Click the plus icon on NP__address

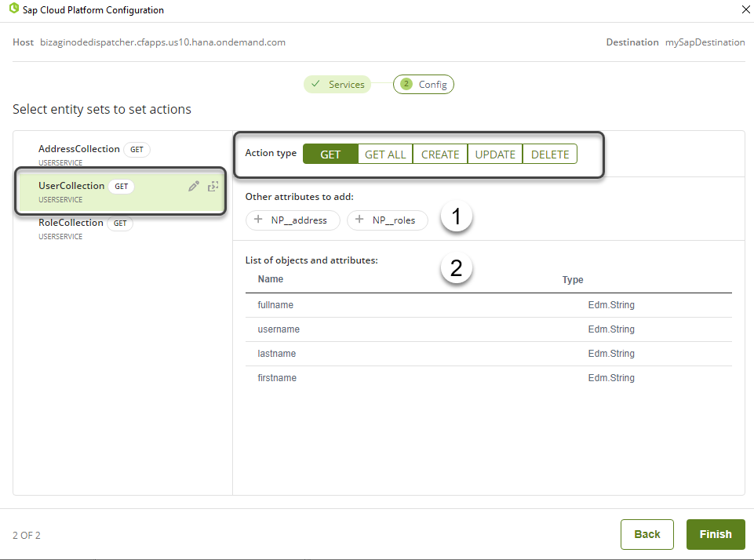click(258, 220)
